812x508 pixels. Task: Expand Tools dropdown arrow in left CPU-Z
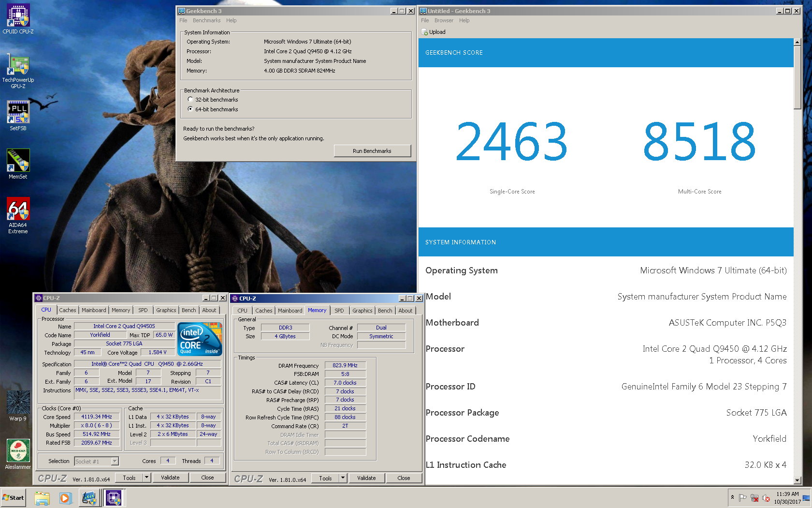click(146, 478)
